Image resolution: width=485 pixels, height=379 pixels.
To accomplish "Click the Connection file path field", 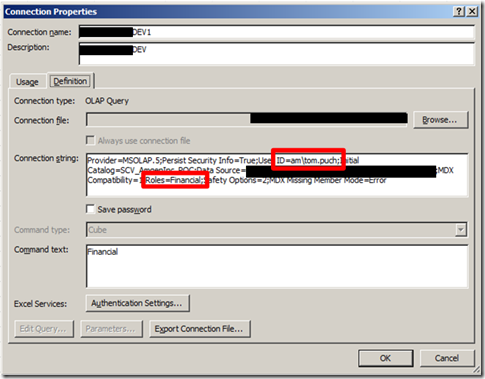I will coord(247,119).
